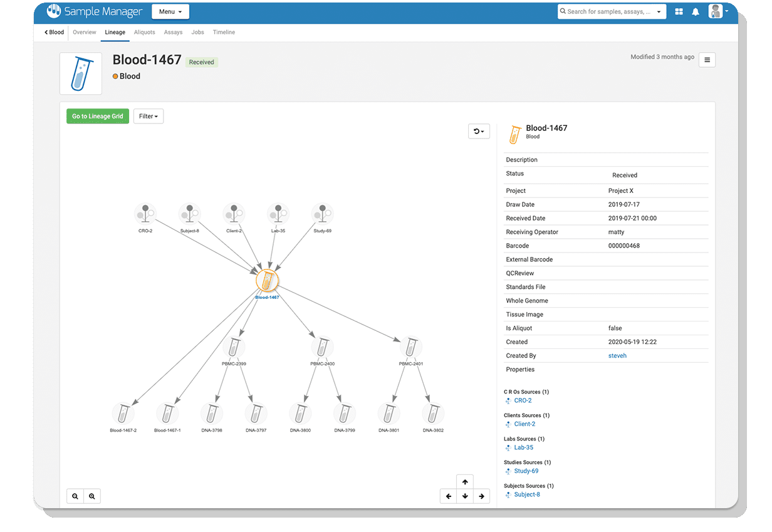Open the product applications grid icon
The image size is (772, 532).
click(679, 11)
